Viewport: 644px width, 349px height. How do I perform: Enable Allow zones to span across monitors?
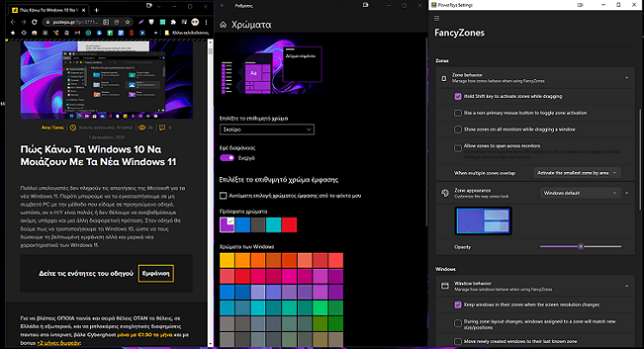[458, 149]
